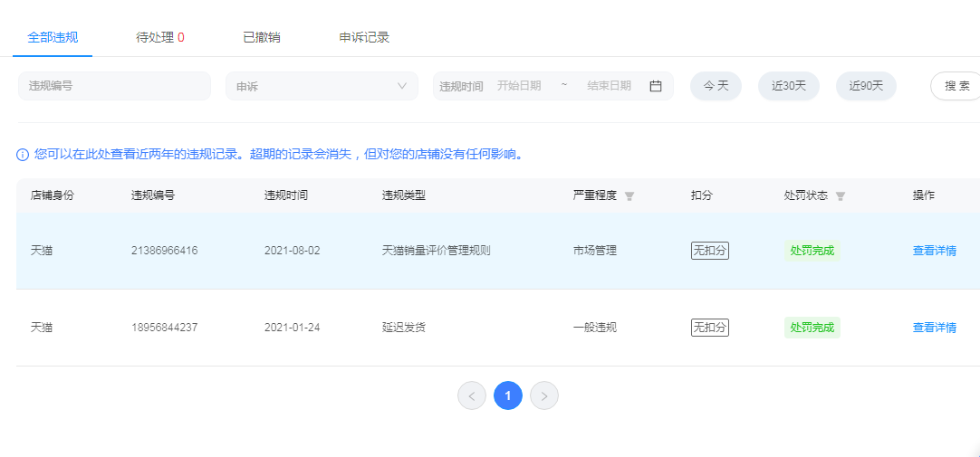Click the 近30天 quick filter button

pos(789,86)
